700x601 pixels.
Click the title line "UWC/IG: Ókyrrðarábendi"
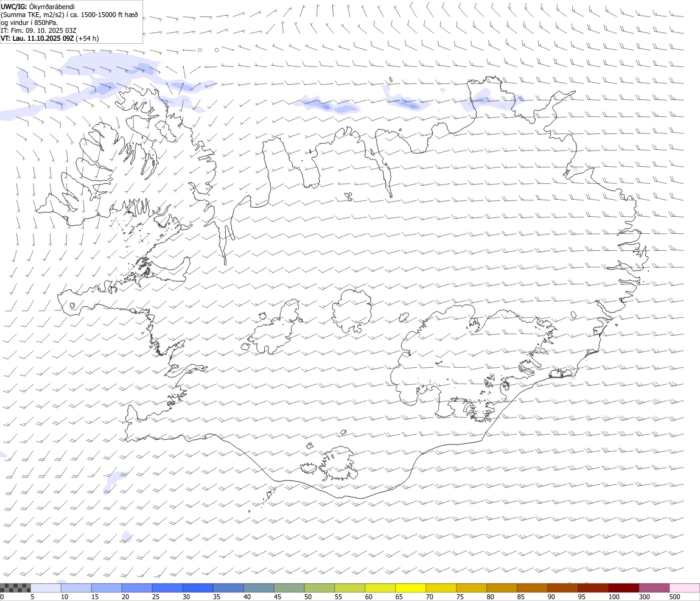(x=38, y=7)
